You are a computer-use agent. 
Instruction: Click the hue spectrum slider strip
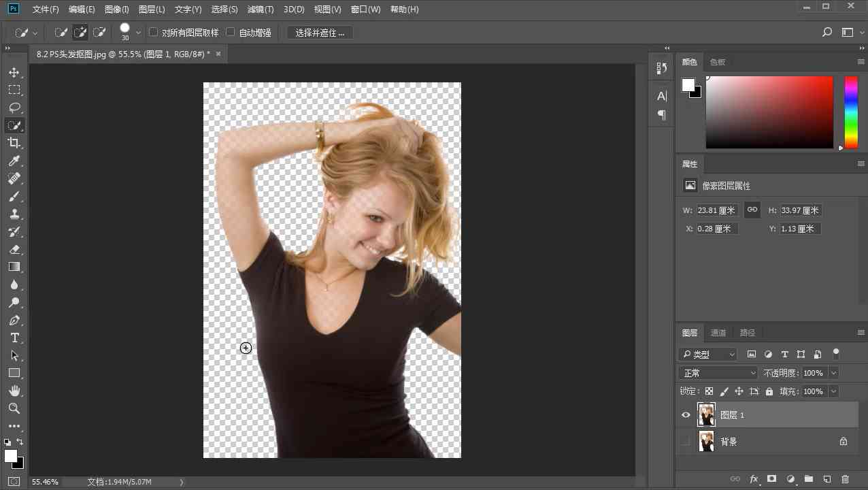click(x=851, y=112)
